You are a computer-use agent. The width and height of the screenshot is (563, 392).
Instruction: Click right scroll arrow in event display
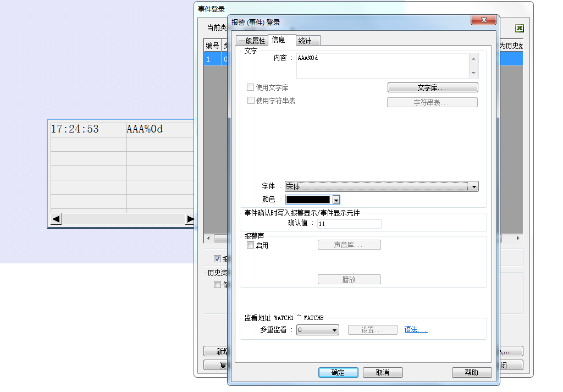tap(190, 219)
